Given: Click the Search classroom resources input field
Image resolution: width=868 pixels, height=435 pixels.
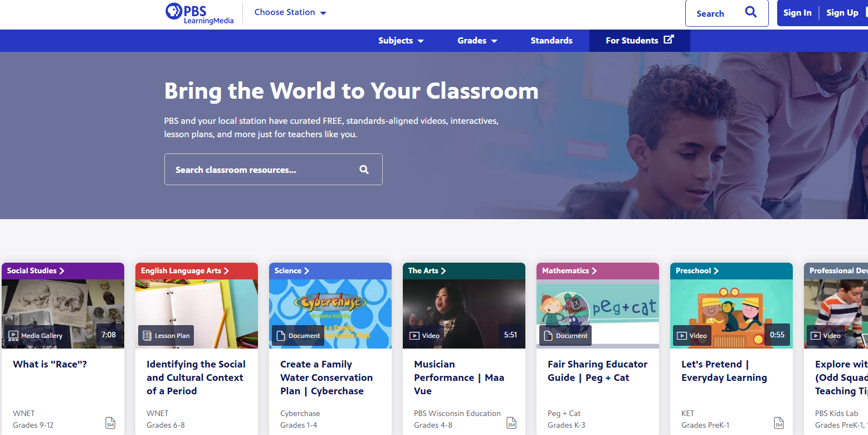Looking at the screenshot, I should 262,170.
